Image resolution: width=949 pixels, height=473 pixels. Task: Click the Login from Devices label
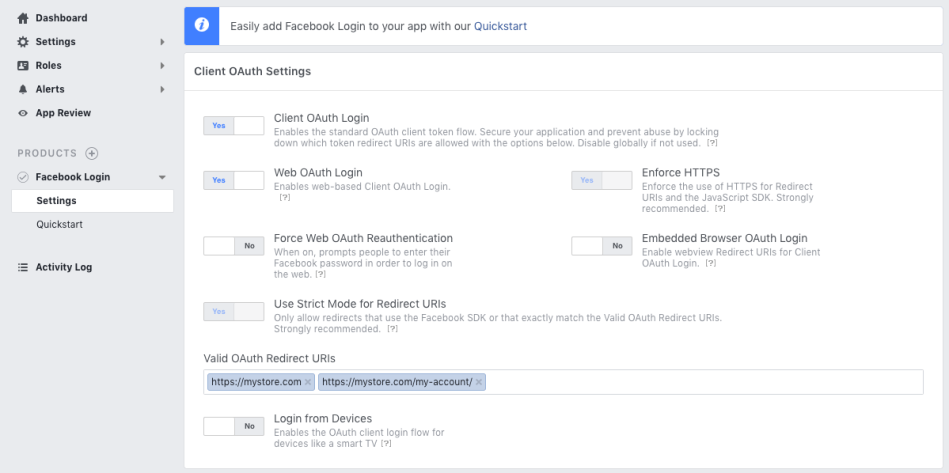323,419
